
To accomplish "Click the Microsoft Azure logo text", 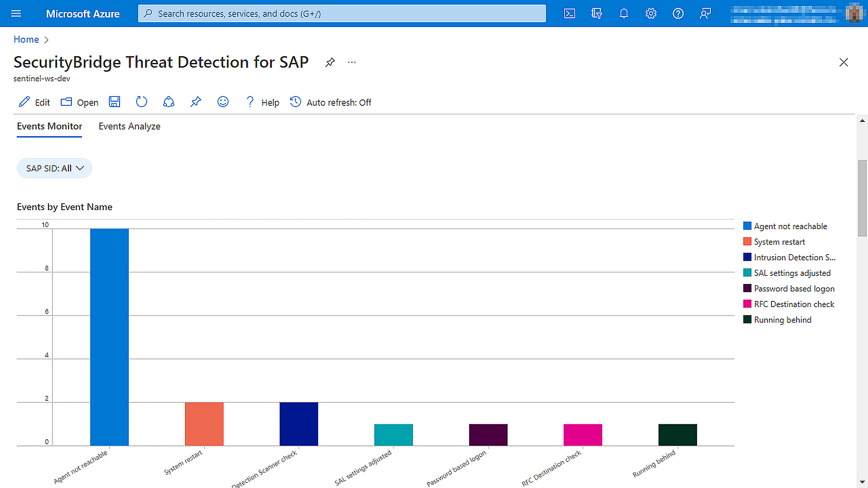I will pos(83,14).
